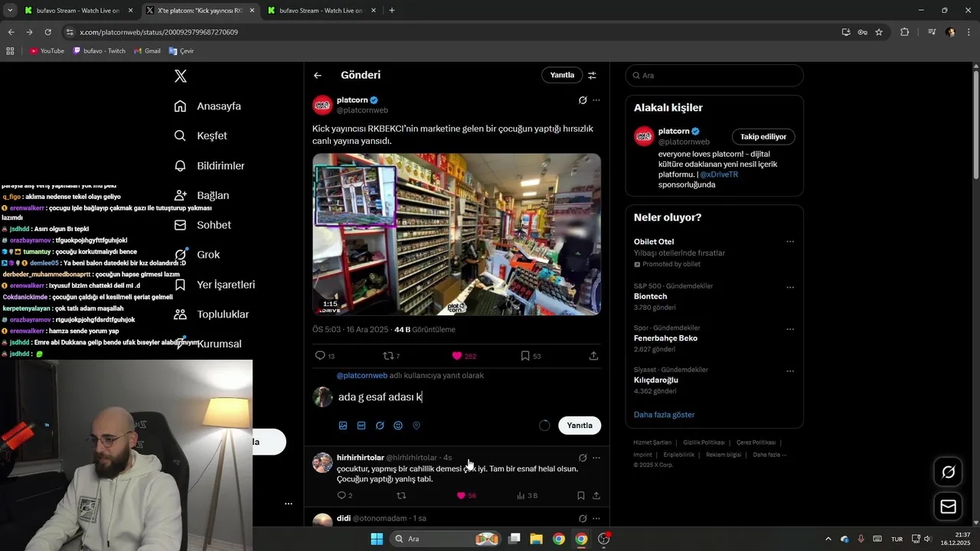Screen dimensions: 980x551
Task: Add image to reply
Action: click(x=343, y=425)
